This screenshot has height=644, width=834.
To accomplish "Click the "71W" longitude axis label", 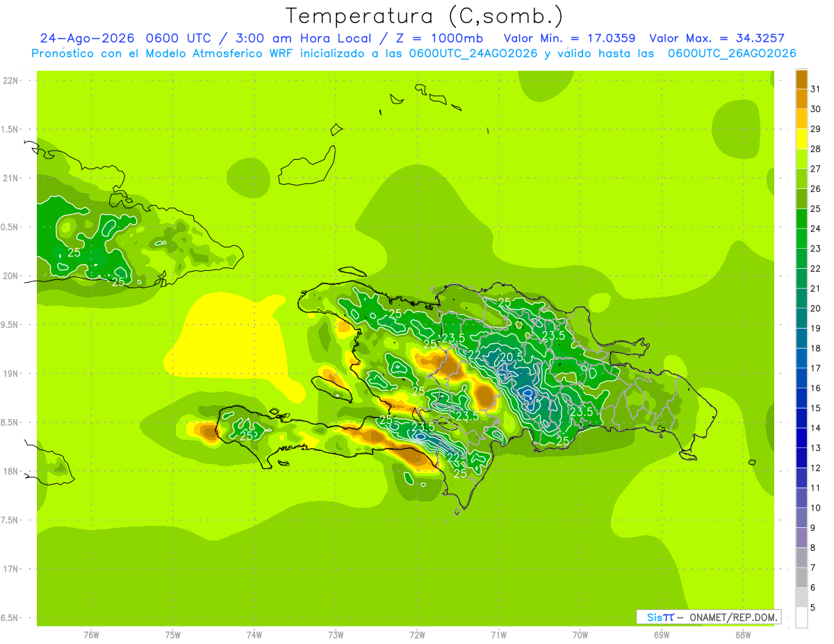I will coord(498,635).
